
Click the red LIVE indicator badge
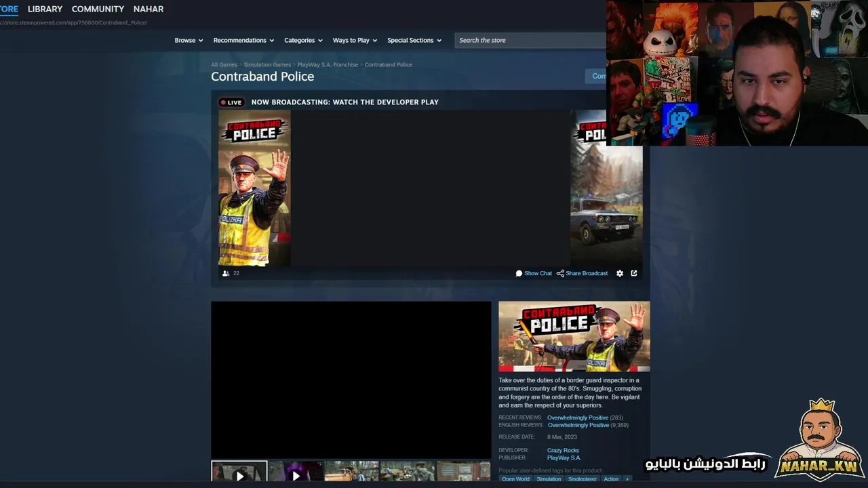click(231, 102)
